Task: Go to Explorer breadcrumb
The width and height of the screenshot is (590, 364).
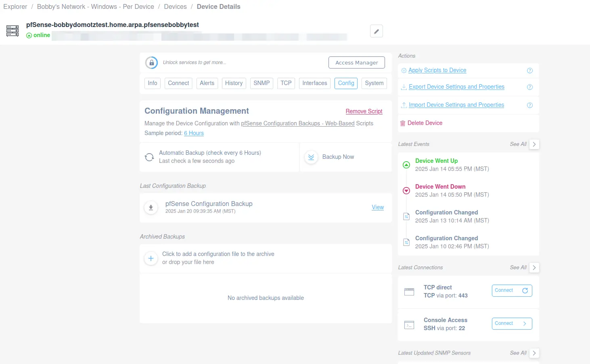Action: (15, 6)
